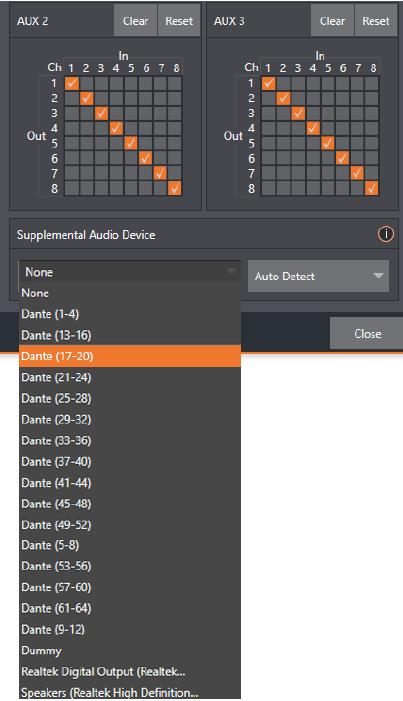
Task: Reset the AUX 2 routing matrix
Action: coord(179,21)
